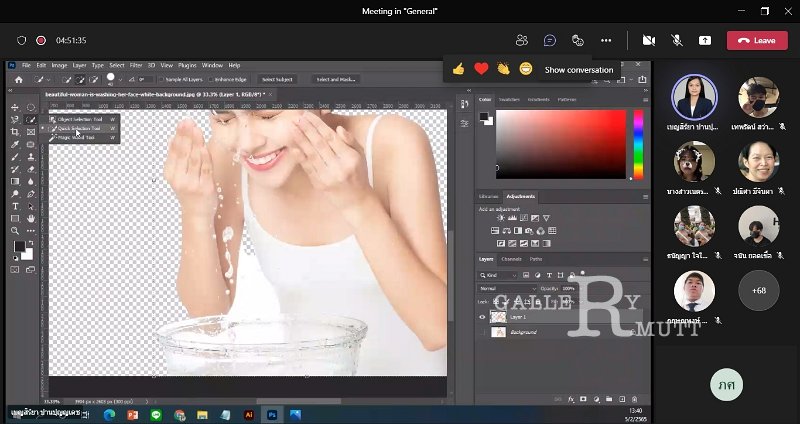Create a new layer icon

point(622,399)
